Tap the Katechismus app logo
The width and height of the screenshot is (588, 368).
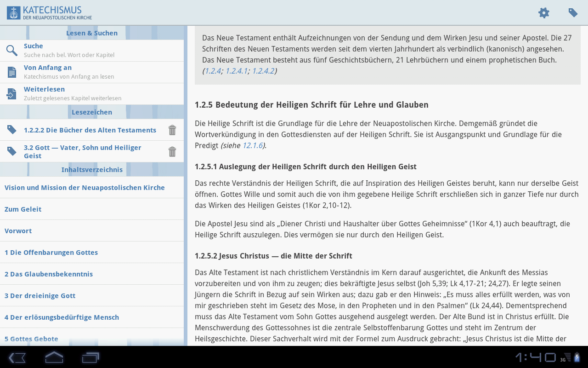pyautogui.click(x=50, y=13)
